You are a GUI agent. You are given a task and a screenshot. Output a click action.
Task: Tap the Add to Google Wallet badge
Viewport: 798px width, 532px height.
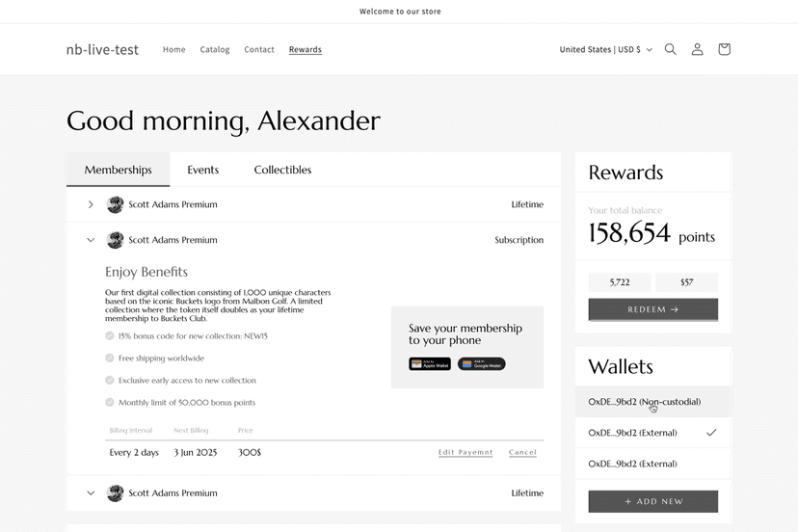[x=481, y=364]
